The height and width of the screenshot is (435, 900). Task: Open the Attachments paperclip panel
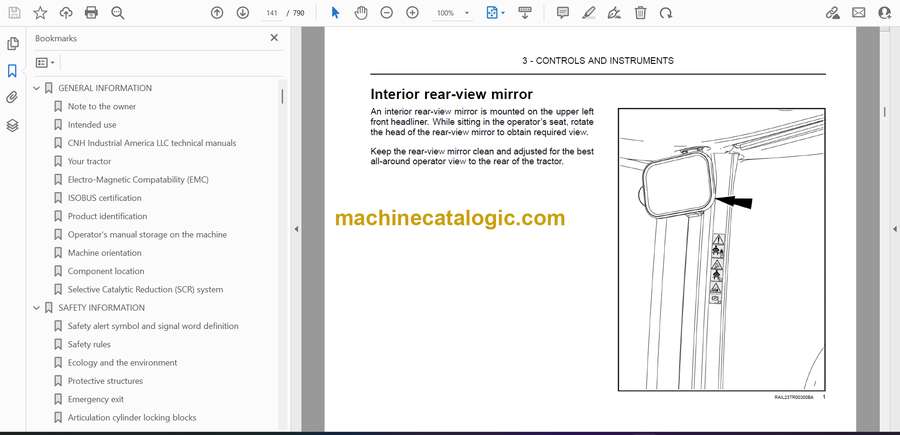12,98
